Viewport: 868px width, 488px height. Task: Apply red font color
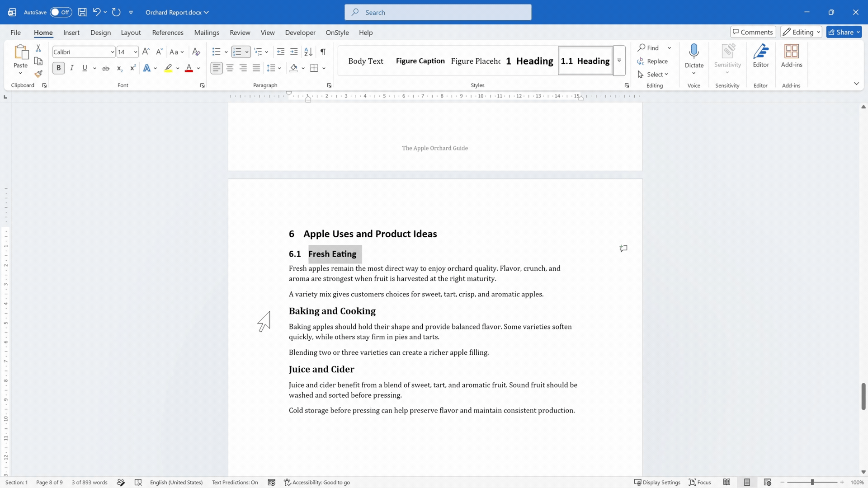(189, 68)
